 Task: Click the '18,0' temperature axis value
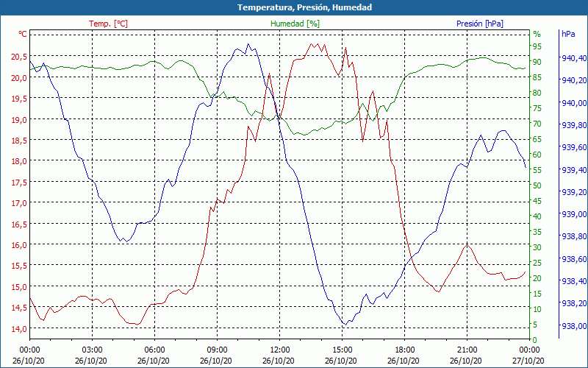tap(19, 161)
